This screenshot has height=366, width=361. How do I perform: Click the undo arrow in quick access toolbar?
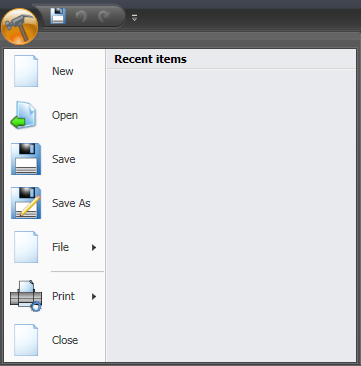tap(81, 16)
